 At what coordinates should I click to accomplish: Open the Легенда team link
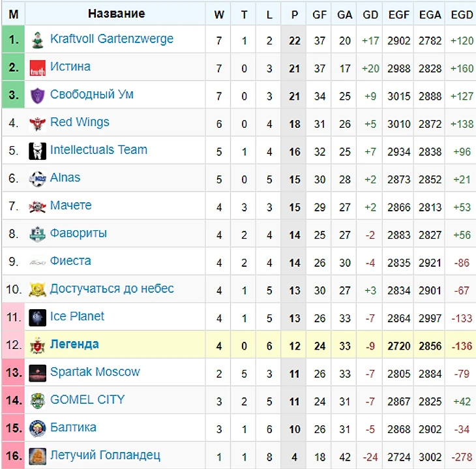coord(74,344)
